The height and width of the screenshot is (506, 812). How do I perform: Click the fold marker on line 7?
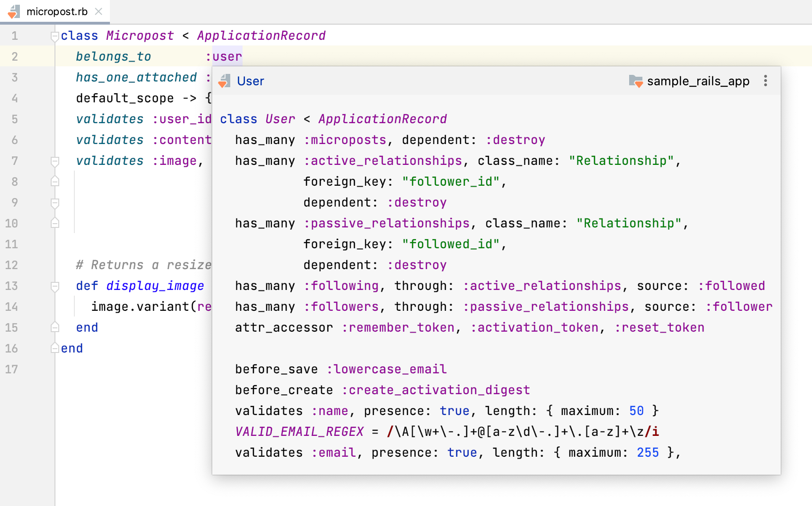coord(55,161)
